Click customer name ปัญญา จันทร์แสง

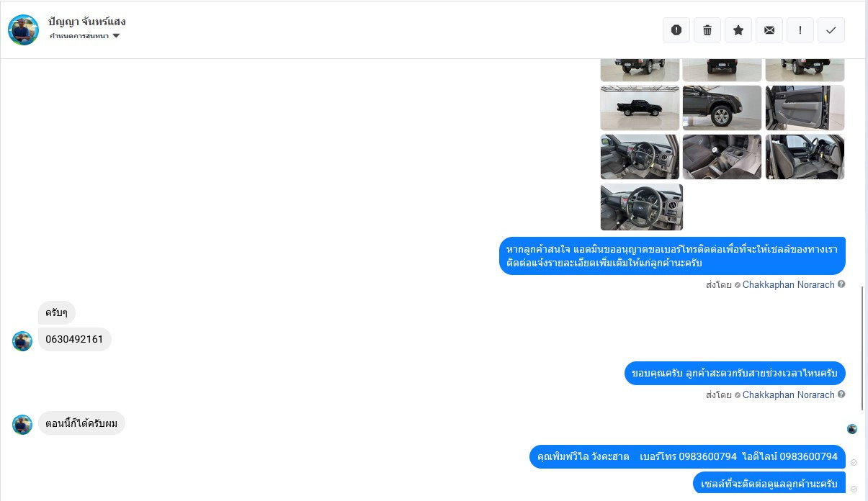tap(87, 22)
